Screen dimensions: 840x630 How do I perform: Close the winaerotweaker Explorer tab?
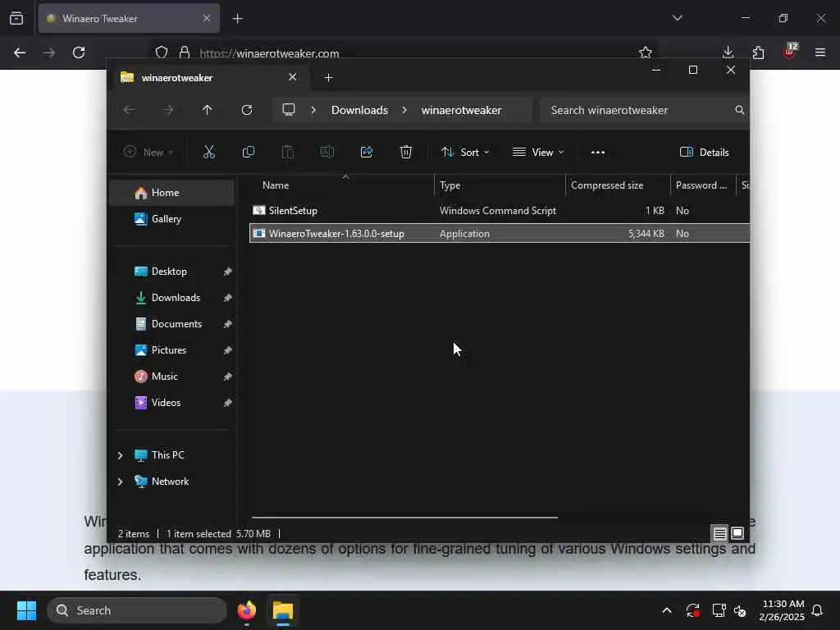tap(293, 77)
